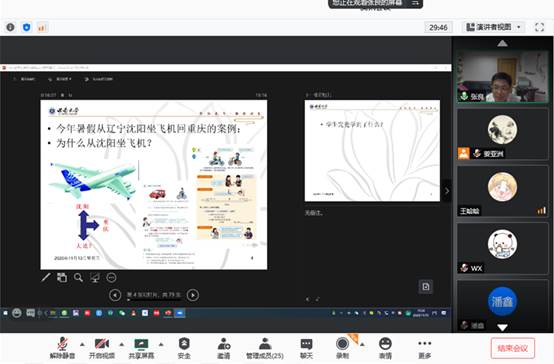Viewport: 554px width, 364px height.
Task: Click the fullscreen icon at top right
Action: coord(540,27)
